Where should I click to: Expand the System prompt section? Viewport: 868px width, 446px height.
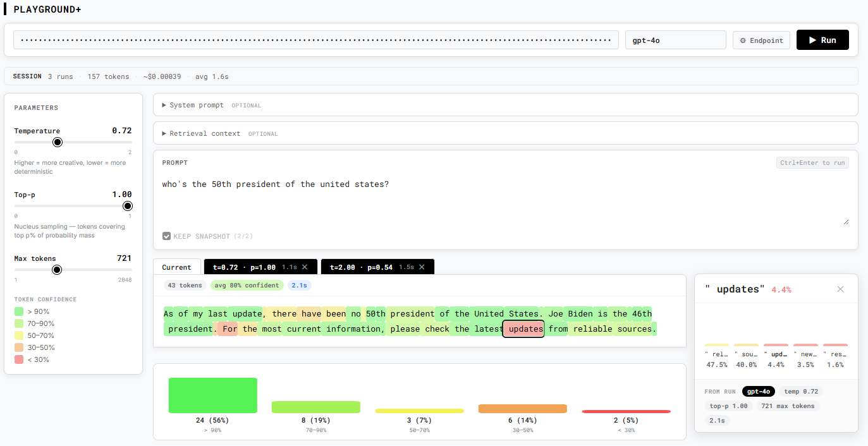196,105
